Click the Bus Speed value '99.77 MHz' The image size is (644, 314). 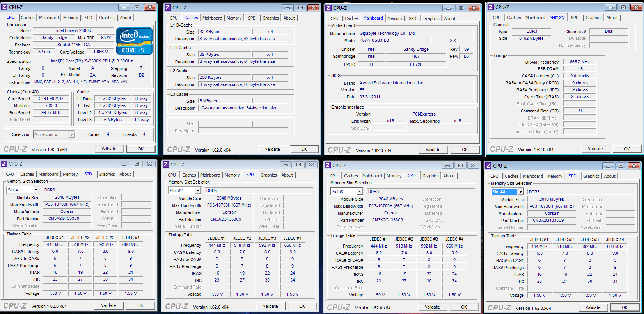(51, 113)
